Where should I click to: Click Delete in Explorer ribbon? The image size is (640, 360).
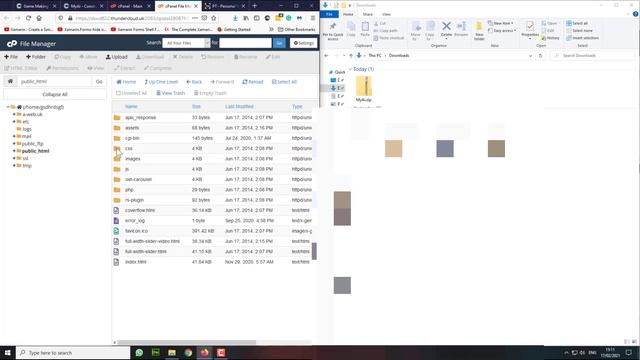tap(447, 30)
